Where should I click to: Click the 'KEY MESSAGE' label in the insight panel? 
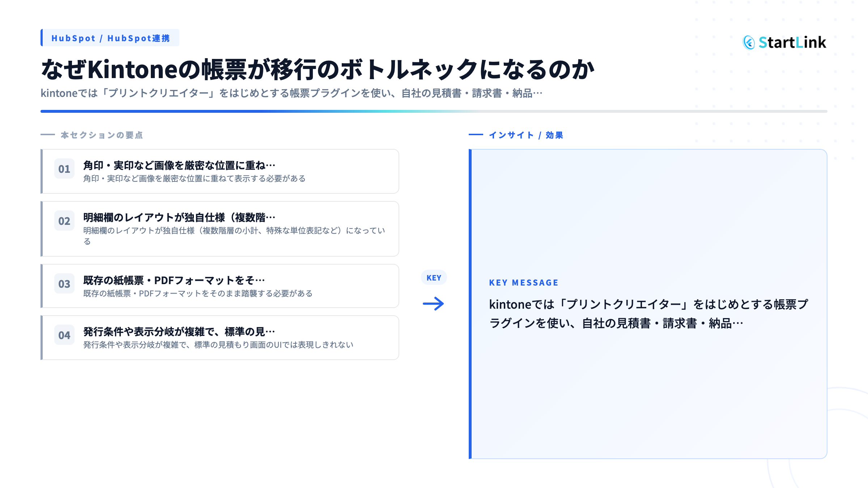click(524, 283)
